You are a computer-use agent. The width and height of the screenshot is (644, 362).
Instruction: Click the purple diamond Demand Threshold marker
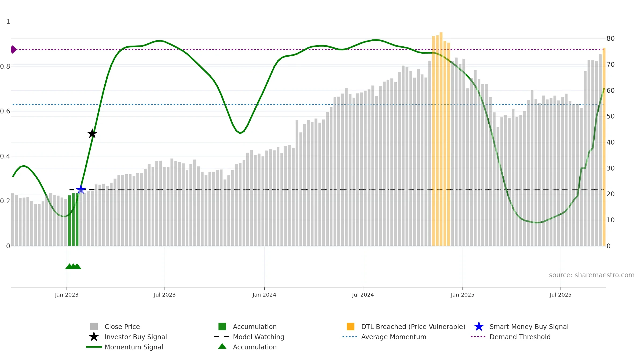click(13, 50)
